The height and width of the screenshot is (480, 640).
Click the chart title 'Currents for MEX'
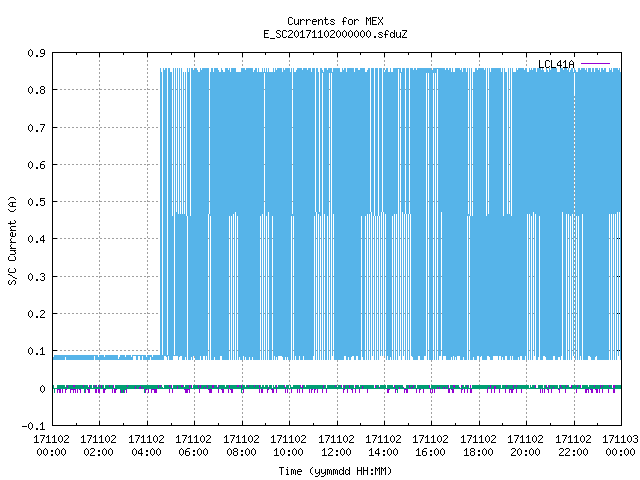(335, 21)
